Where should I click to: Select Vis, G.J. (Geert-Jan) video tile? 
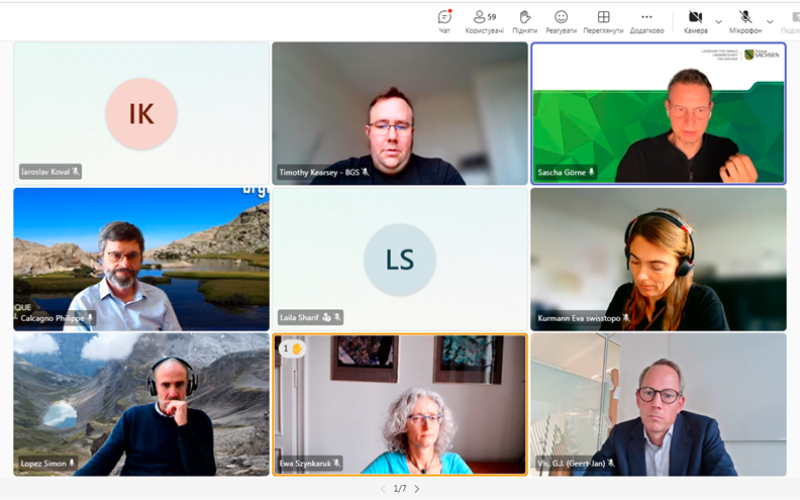tap(658, 405)
